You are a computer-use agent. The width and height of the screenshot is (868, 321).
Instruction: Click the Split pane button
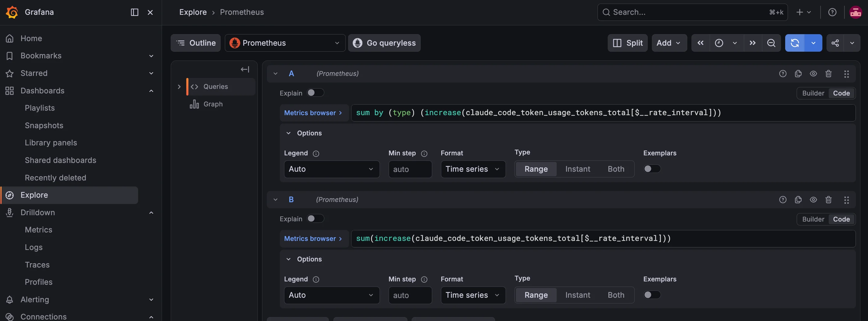(628, 43)
